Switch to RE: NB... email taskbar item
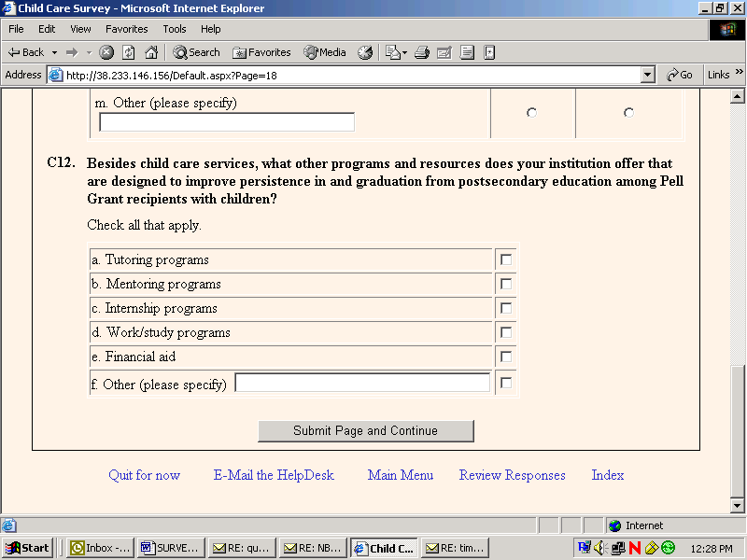 pyautogui.click(x=314, y=548)
